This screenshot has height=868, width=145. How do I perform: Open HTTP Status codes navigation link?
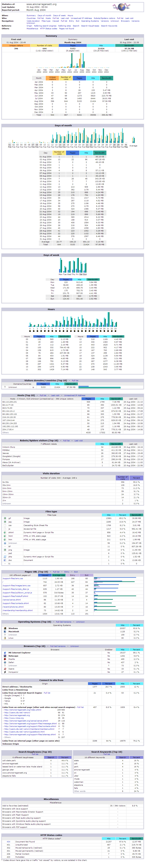[x=49, y=29]
